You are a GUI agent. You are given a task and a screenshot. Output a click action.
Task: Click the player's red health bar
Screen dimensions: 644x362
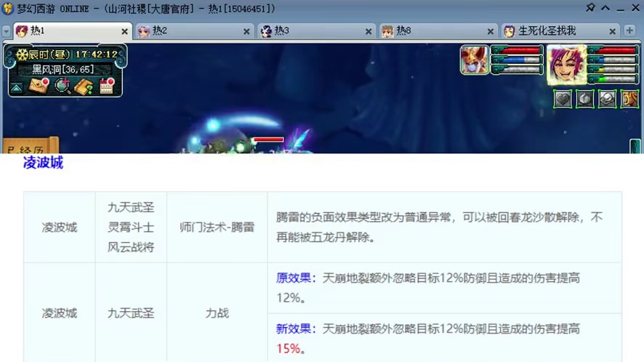pyautogui.click(x=613, y=50)
